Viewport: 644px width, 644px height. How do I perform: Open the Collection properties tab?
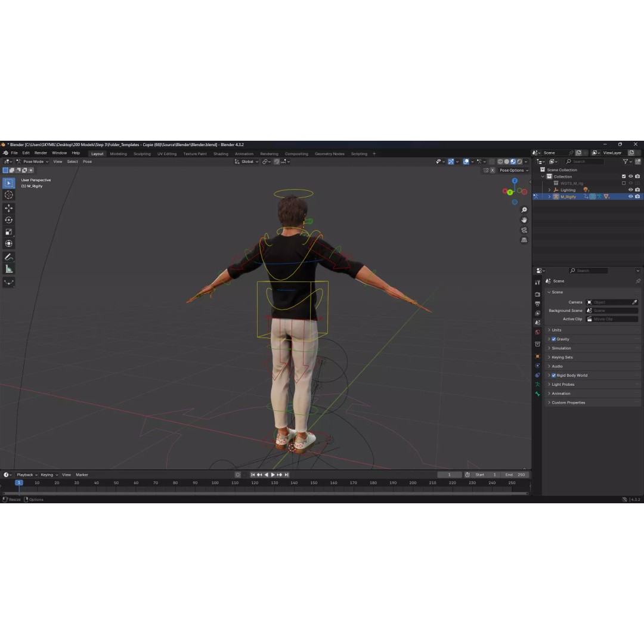[x=537, y=344]
